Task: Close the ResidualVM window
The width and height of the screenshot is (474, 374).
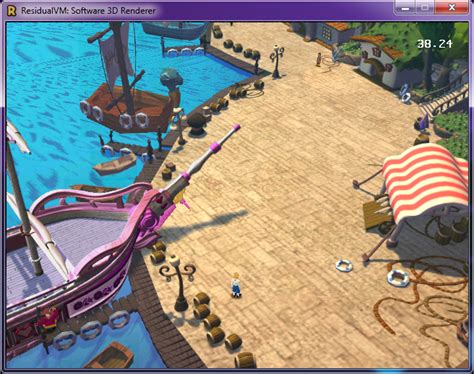Action: [451, 8]
